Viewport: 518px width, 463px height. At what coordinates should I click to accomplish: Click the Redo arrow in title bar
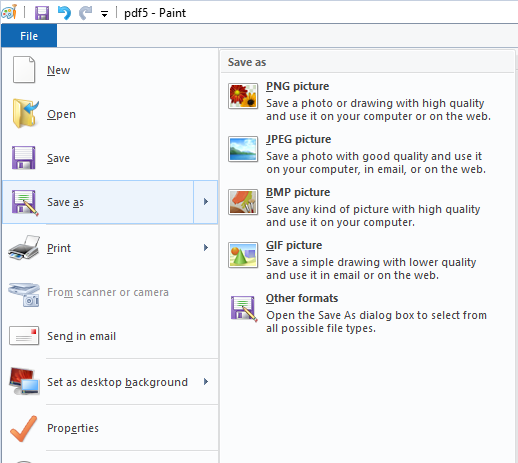pyautogui.click(x=85, y=13)
